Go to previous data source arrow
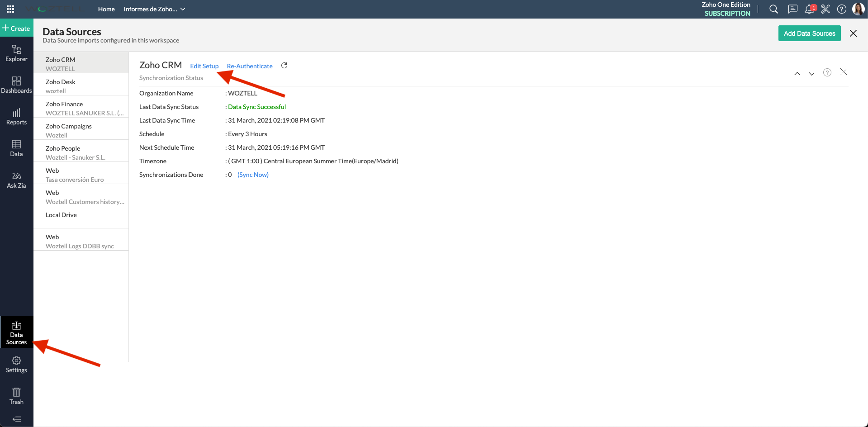 click(797, 74)
